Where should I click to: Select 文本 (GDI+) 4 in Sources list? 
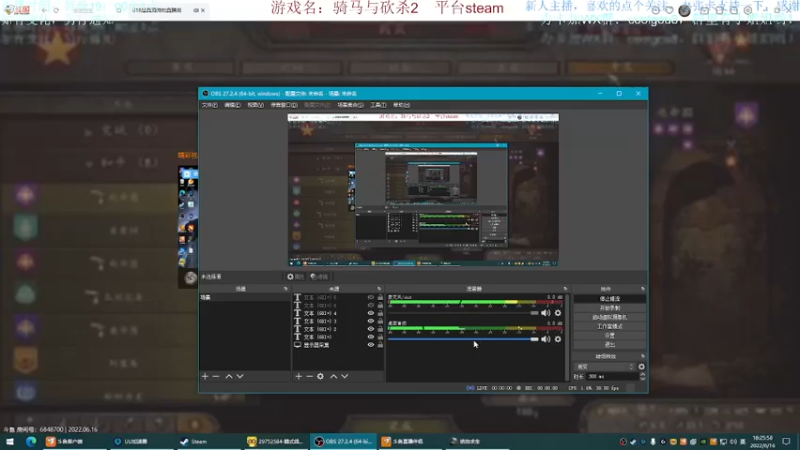tap(320, 313)
